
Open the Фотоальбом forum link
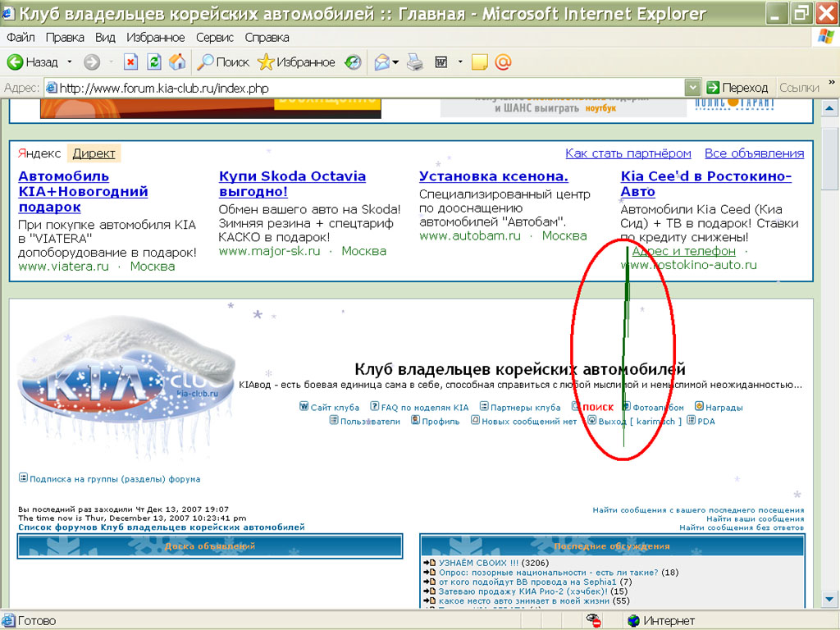658,408
